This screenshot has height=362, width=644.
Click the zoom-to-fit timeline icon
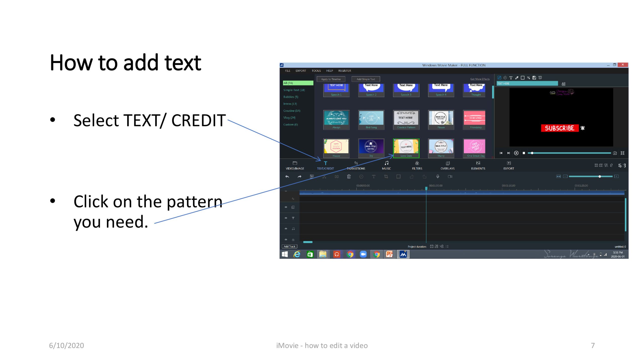(558, 176)
